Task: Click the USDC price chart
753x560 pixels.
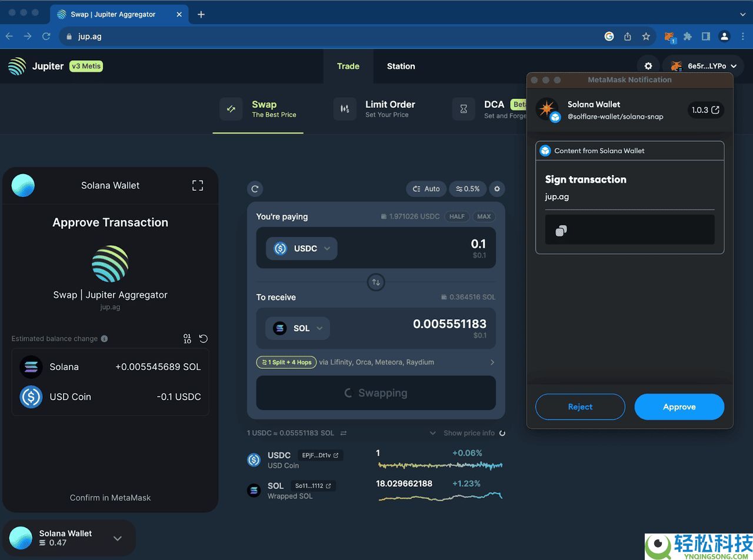Action: 441,465
